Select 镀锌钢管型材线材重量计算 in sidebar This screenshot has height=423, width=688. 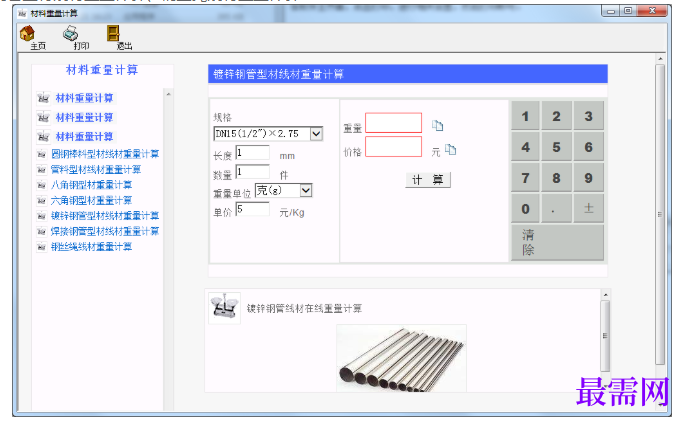coord(105,216)
